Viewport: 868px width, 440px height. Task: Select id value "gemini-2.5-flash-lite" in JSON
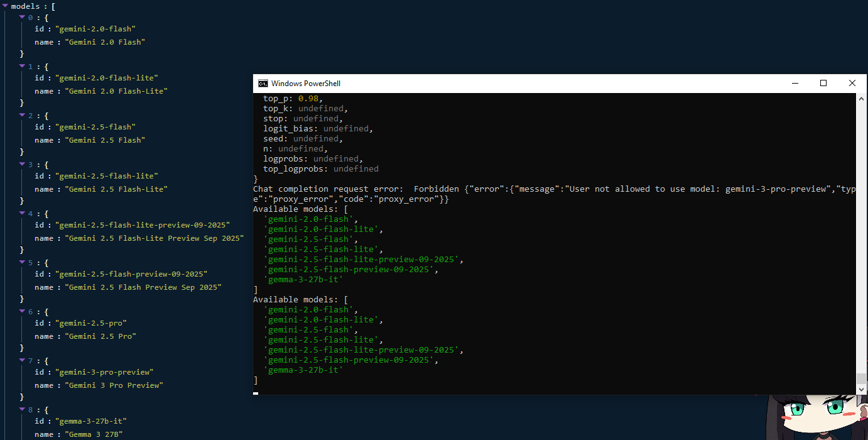(x=107, y=176)
